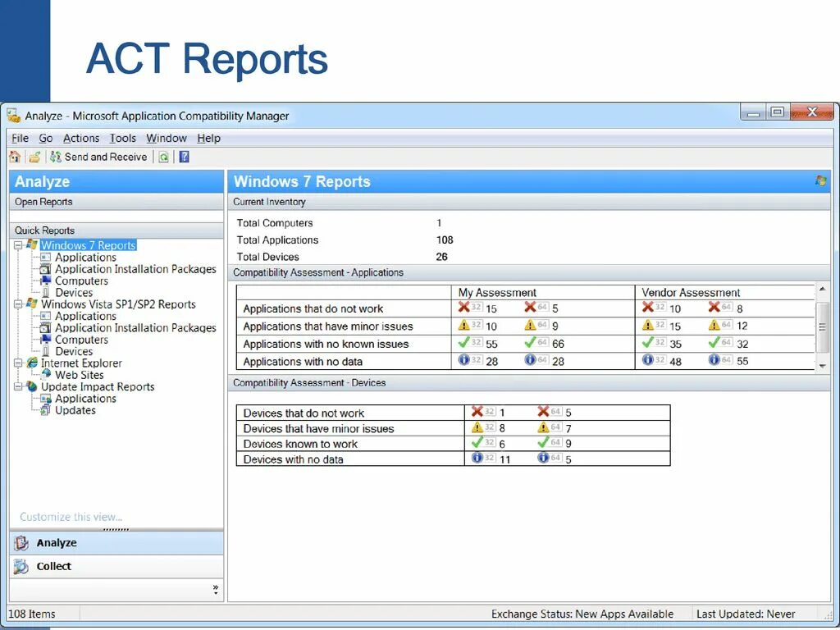
Task: Select Applications under Windows Vista Reports
Action: 85,316
